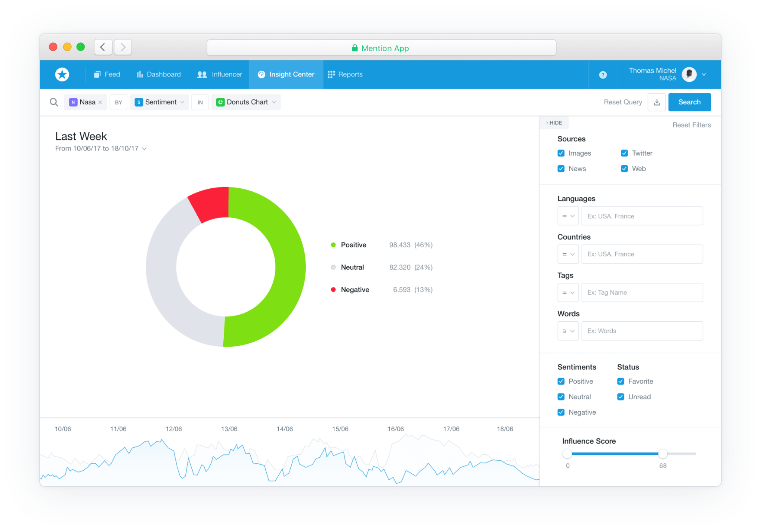Click the download export icon
Image resolution: width=761 pixels, height=532 pixels.
657,102
